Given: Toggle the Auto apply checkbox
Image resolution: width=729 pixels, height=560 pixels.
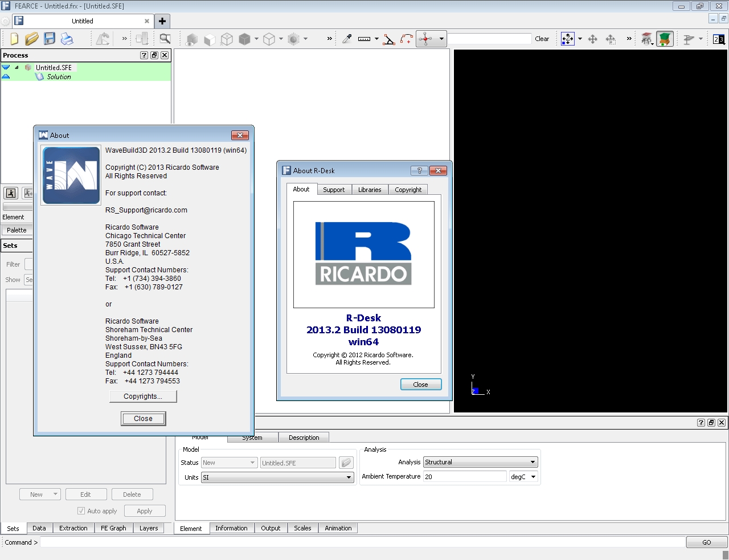Looking at the screenshot, I should 81,511.
